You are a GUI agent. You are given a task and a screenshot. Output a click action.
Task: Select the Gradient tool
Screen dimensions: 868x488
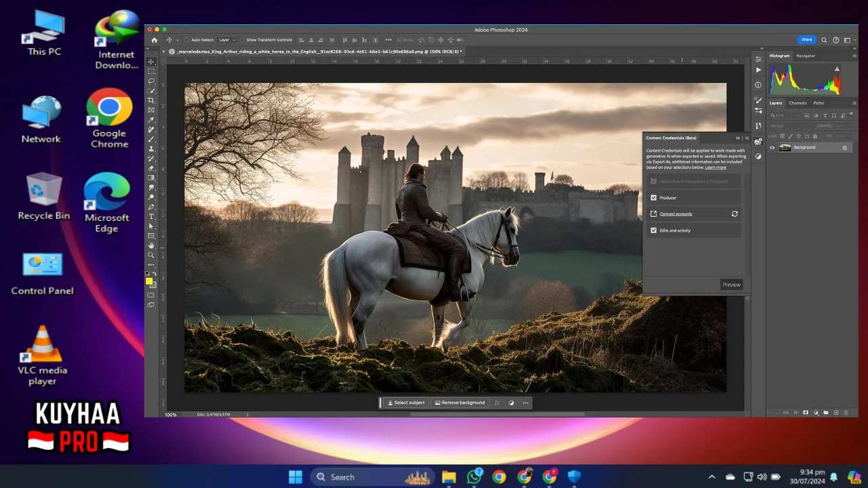pos(151,177)
